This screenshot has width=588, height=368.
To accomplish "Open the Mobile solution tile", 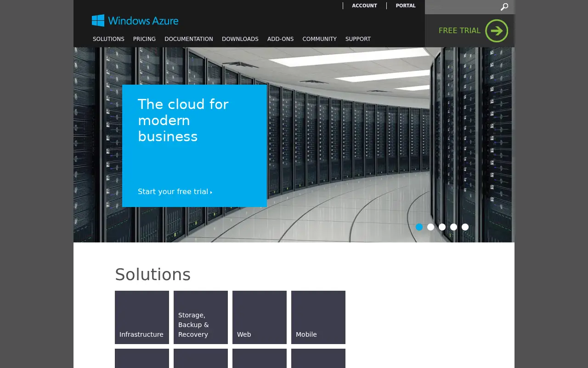I will pyautogui.click(x=318, y=317).
